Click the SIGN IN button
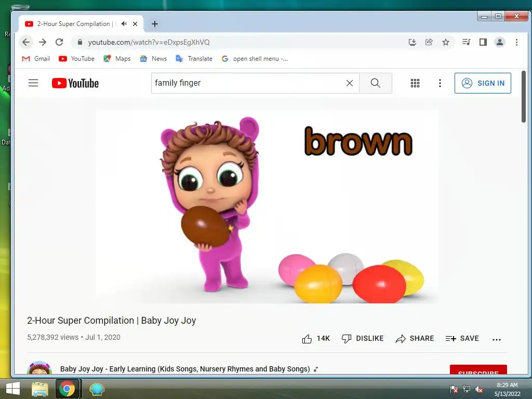Viewport: 532px width, 399px height. [x=483, y=83]
